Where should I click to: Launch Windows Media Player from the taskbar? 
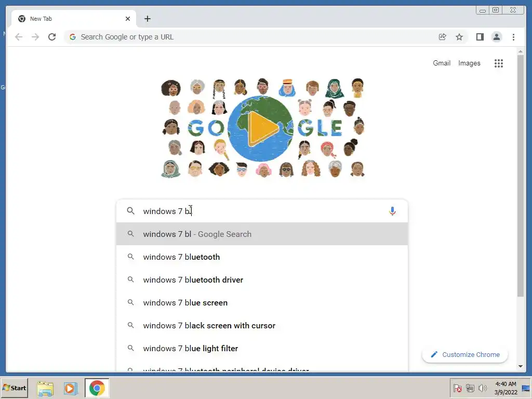click(x=71, y=388)
